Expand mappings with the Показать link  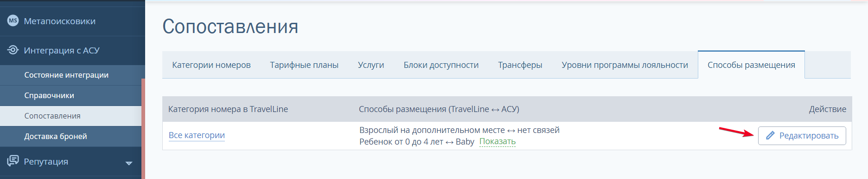click(498, 141)
